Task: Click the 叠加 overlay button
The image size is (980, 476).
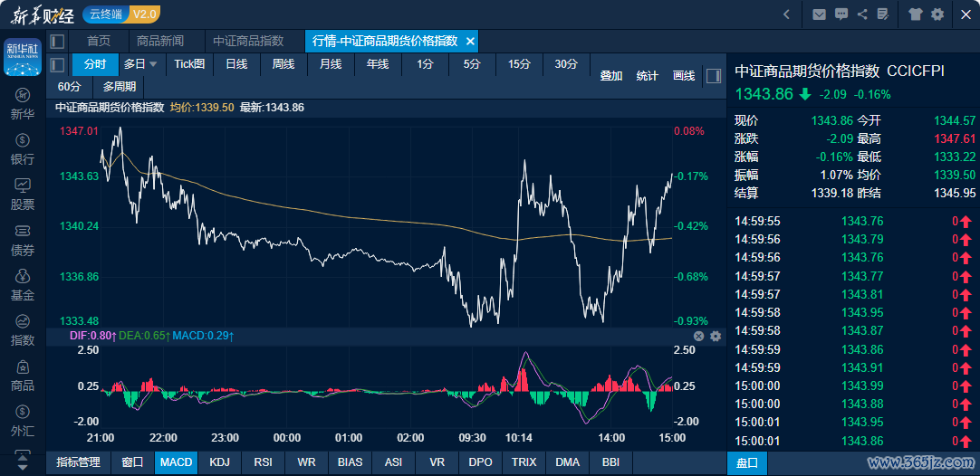Action: point(611,76)
